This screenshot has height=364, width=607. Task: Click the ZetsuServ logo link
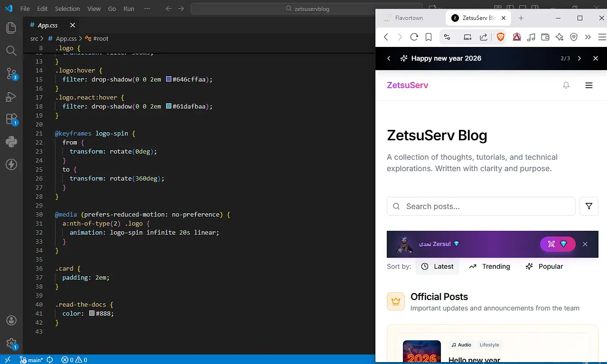[x=407, y=85]
